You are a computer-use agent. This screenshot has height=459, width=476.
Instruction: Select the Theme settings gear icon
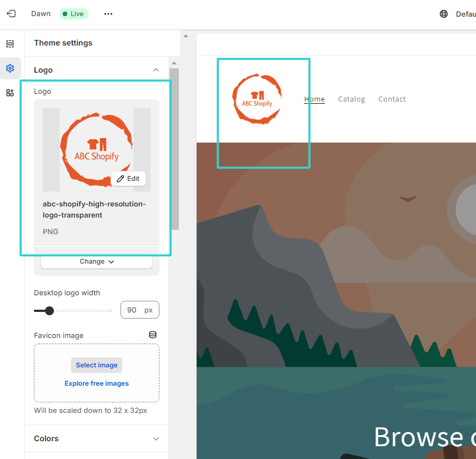(x=9, y=68)
